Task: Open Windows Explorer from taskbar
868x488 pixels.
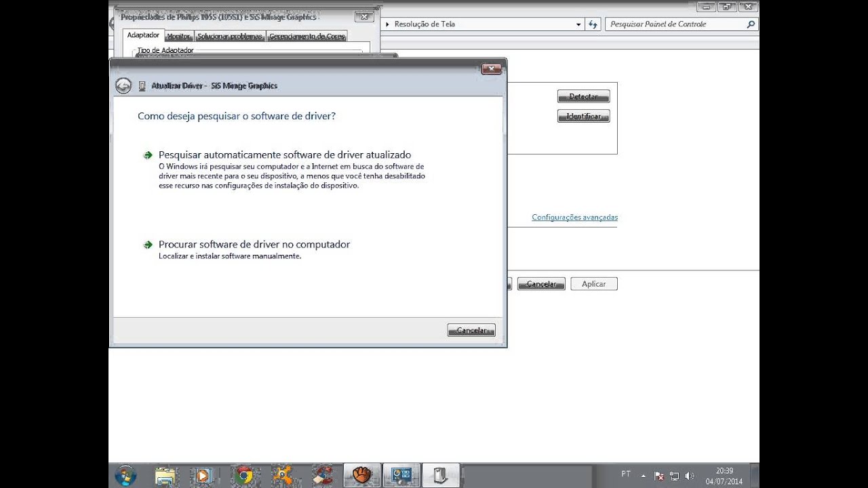Action: (165, 475)
